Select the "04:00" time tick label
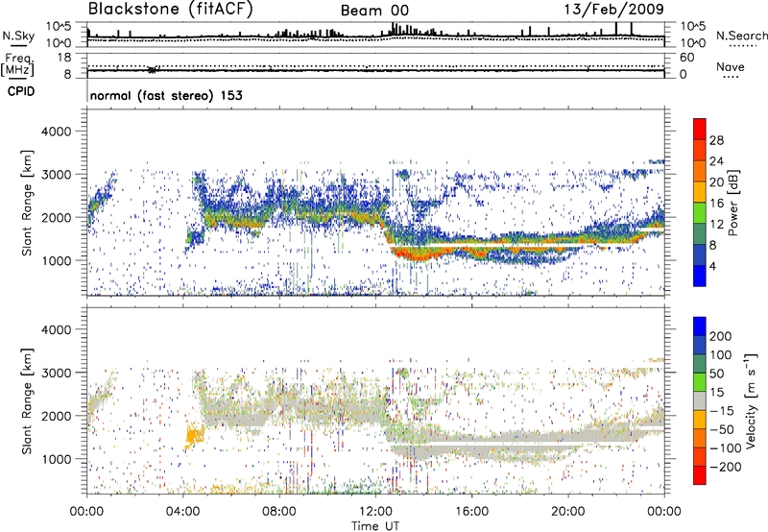This screenshot has width=768, height=532. (x=182, y=512)
